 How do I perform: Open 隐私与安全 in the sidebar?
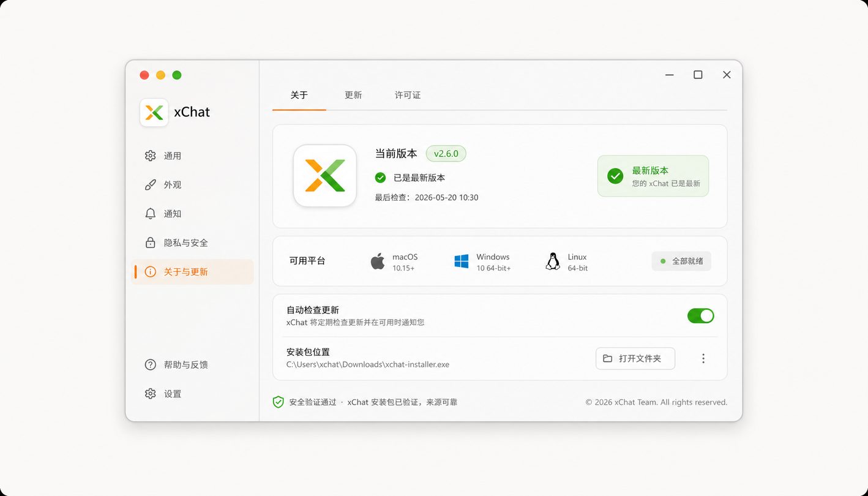193,242
